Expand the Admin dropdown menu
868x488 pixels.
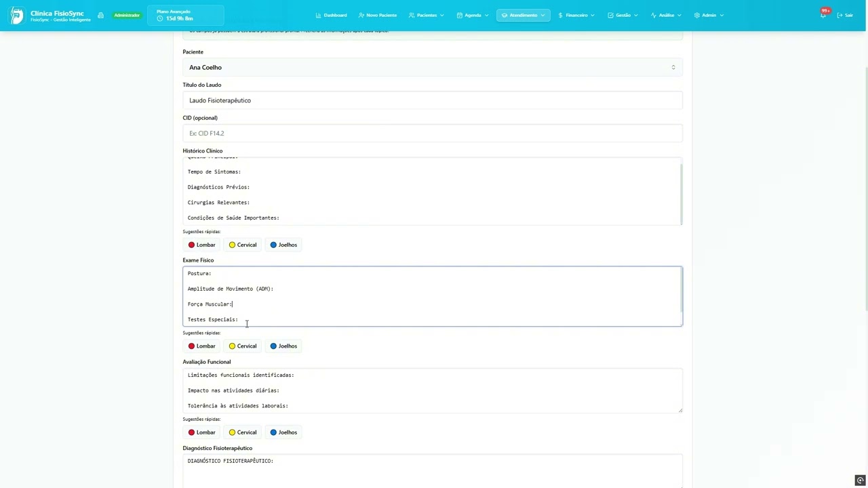point(709,15)
